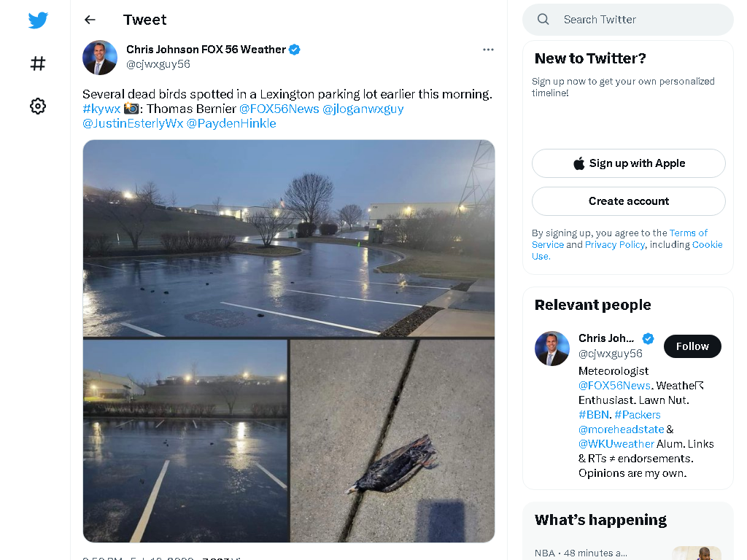Open Chris Johnson avatar in Relevant people
The width and height of the screenshot is (747, 560).
(x=552, y=349)
